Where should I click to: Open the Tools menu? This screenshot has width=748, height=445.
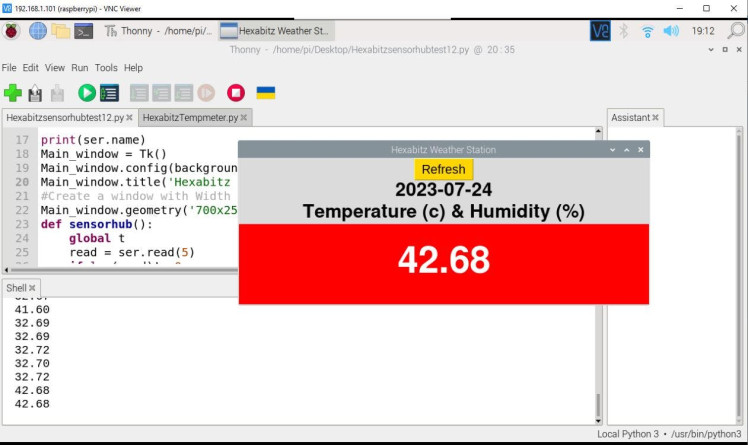coord(106,68)
